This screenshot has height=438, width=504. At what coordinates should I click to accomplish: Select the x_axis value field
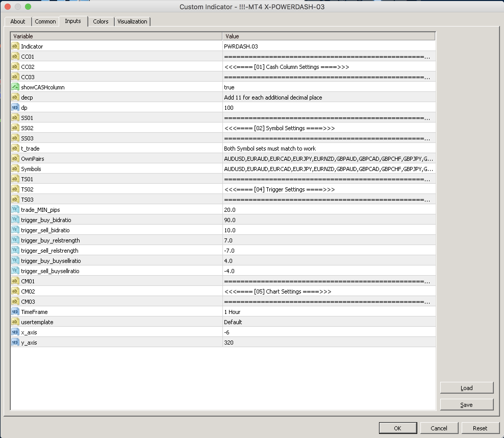point(329,332)
